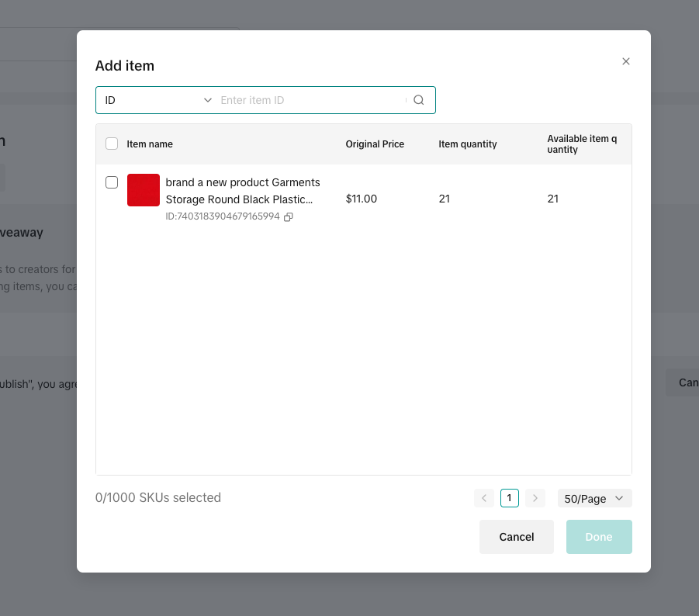
Task: Click the red product thumbnail
Action: point(144,190)
